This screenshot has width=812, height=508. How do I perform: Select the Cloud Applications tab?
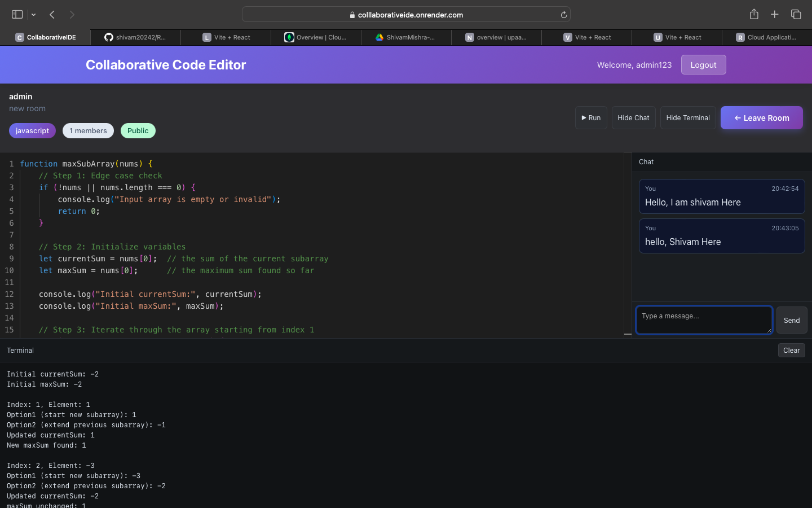point(767,37)
